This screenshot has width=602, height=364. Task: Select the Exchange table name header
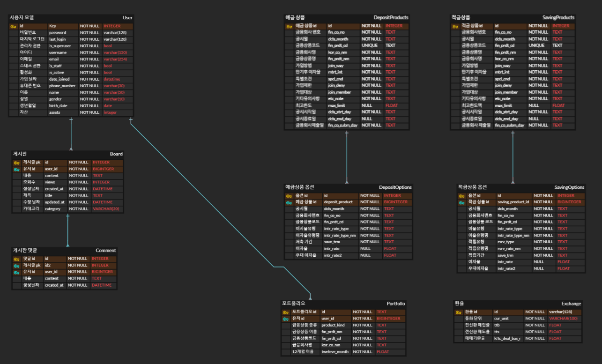(571, 304)
